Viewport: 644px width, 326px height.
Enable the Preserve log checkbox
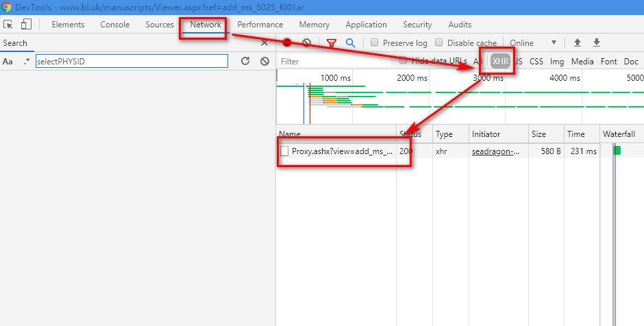coord(375,42)
